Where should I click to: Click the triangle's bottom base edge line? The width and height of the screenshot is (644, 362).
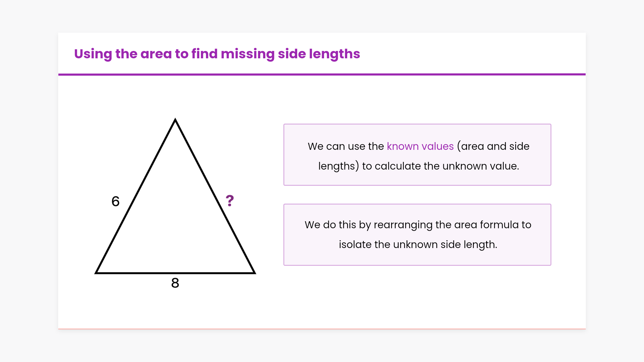pos(215,273)
